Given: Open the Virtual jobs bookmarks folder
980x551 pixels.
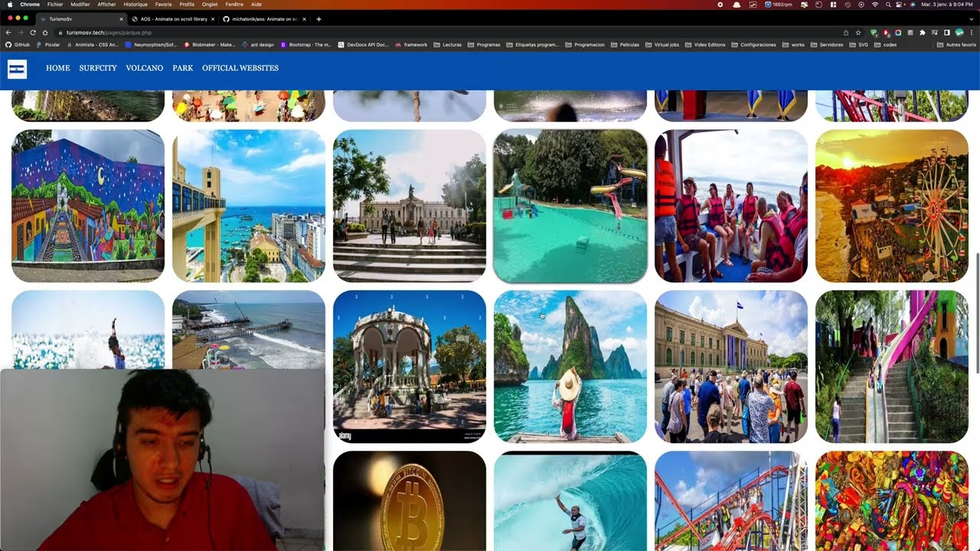Looking at the screenshot, I should pos(662,44).
